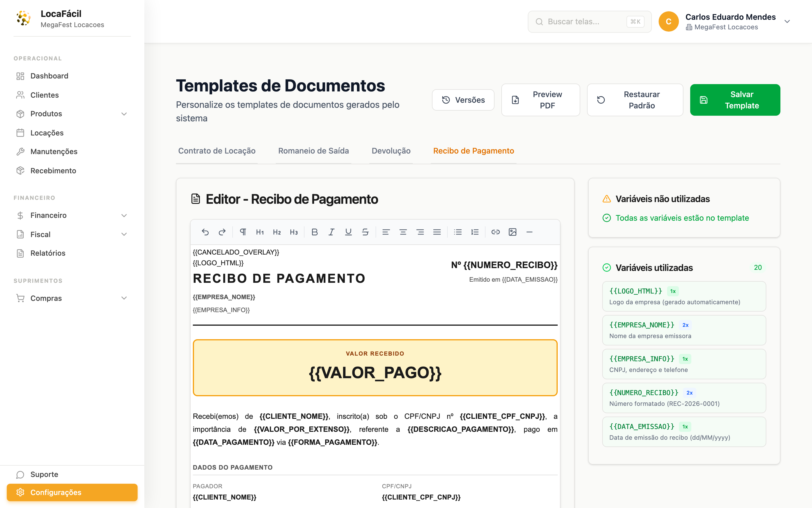Click RECIBO DE PAGAMENTO heading in editor
Screen dimensions: 812x508
pos(279,278)
